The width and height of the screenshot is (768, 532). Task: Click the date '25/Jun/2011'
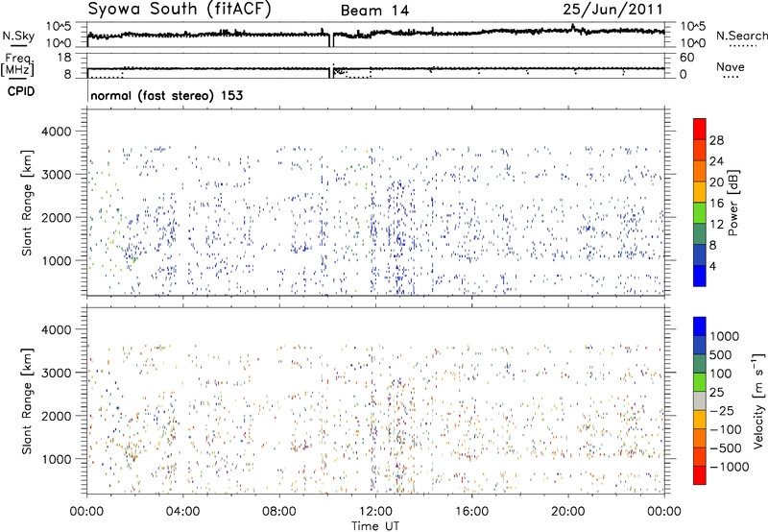tap(612, 10)
